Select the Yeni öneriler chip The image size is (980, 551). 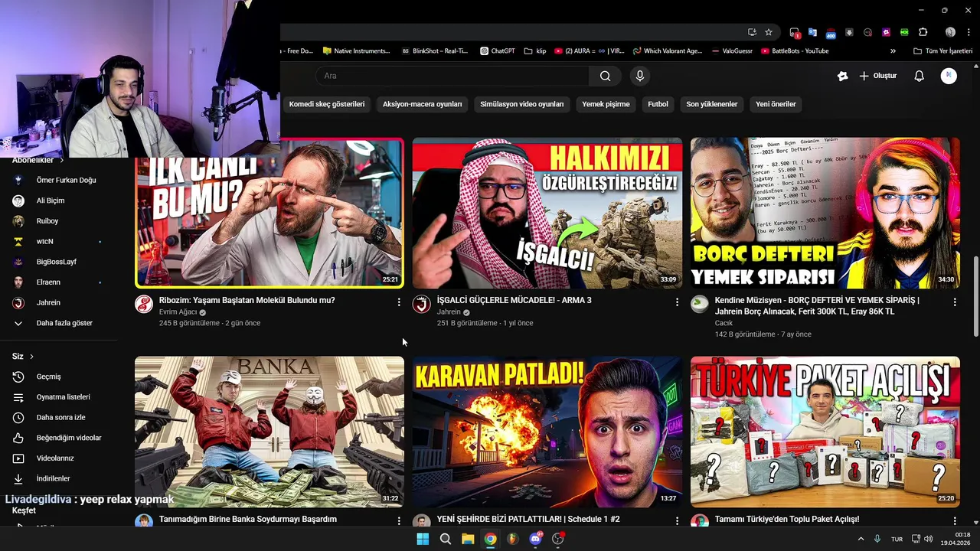776,104
